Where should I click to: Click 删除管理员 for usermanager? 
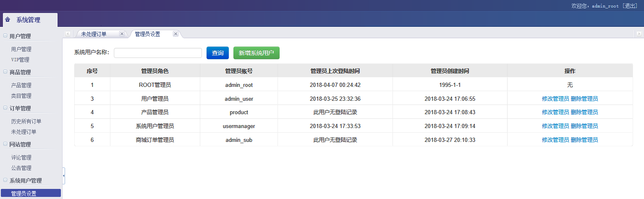(x=584, y=126)
